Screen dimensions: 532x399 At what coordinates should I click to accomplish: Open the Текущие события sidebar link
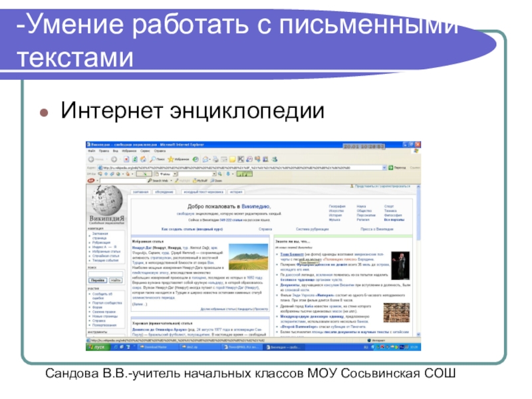point(106,260)
